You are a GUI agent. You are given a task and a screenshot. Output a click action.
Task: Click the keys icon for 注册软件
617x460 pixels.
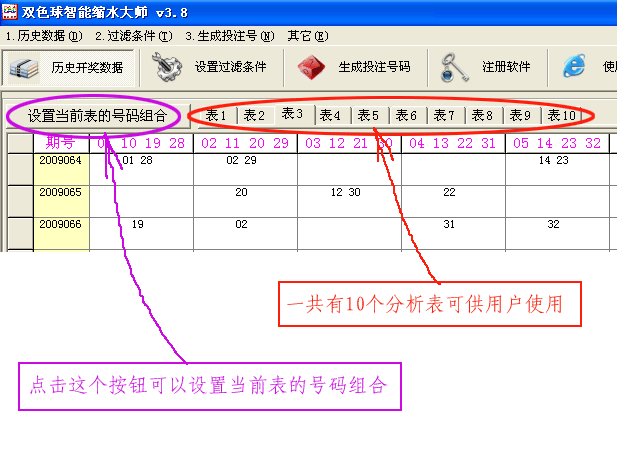(454, 67)
